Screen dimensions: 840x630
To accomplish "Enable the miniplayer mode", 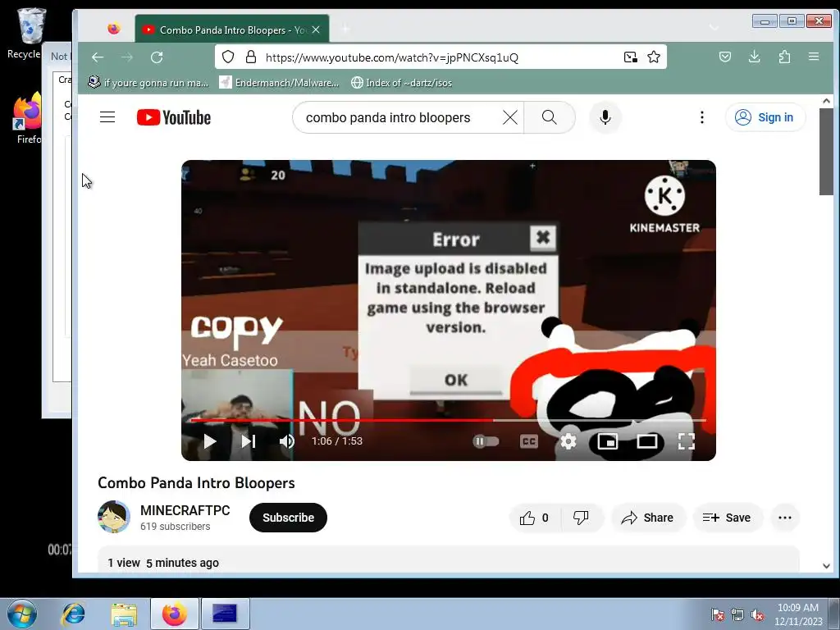I will 608,441.
